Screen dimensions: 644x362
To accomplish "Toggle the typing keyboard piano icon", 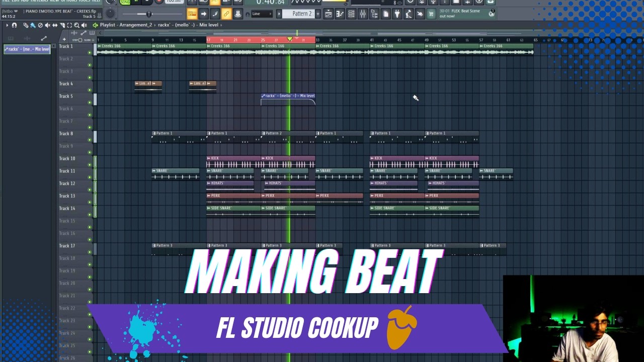I will coord(192,14).
